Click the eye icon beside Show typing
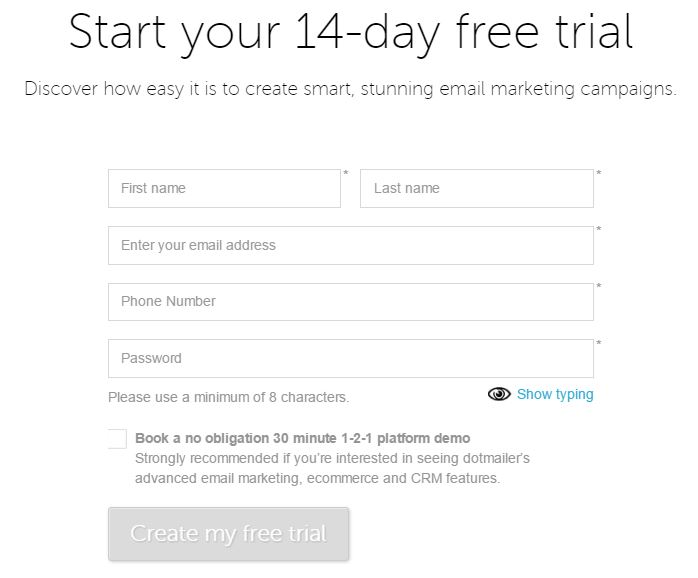Image resolution: width=698 pixels, height=578 pixels. point(499,394)
